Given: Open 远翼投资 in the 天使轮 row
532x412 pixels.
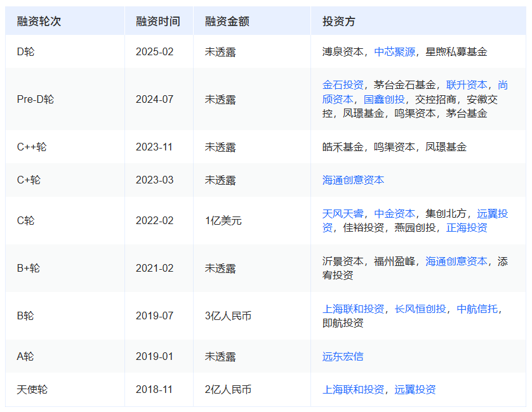Looking at the screenshot, I should [415, 390].
